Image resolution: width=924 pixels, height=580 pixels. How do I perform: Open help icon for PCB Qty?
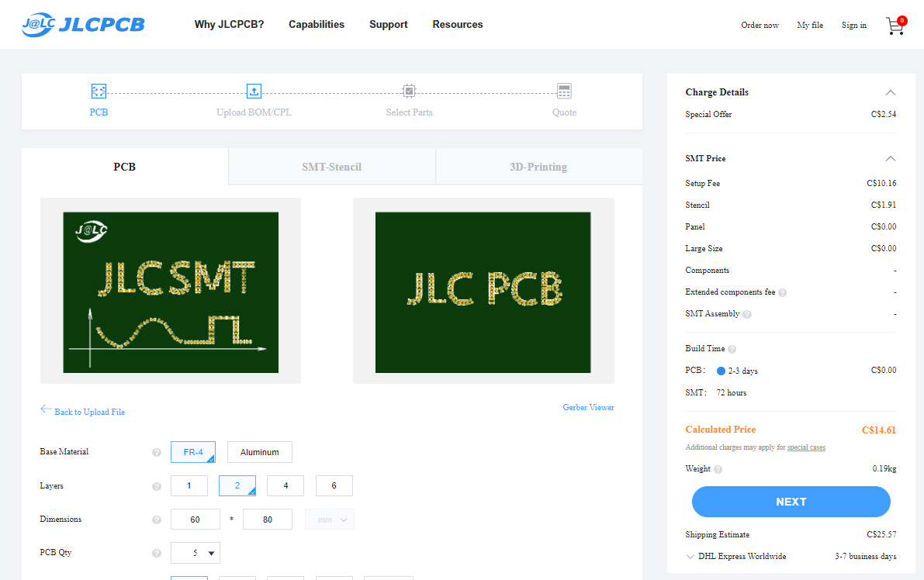[x=156, y=554]
